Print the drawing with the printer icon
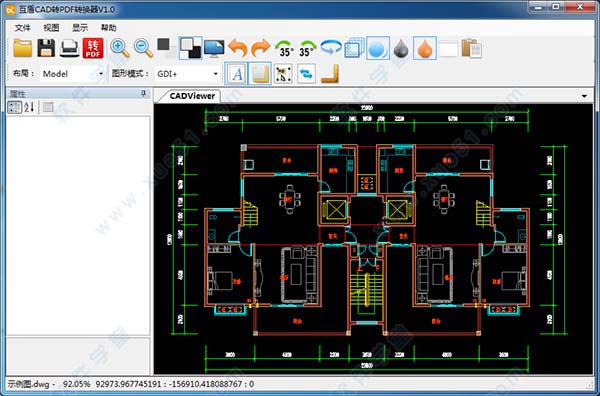Viewport: 600px width, 396px height. click(x=70, y=48)
